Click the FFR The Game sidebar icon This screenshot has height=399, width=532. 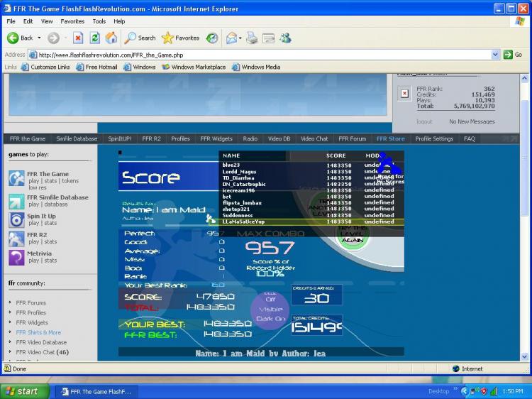coord(16,177)
